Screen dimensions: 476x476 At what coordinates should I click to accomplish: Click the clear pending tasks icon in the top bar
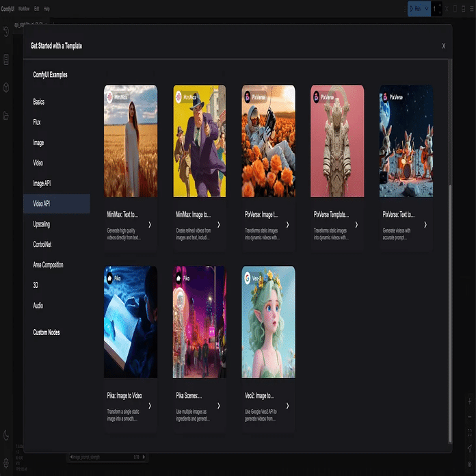(x=455, y=9)
